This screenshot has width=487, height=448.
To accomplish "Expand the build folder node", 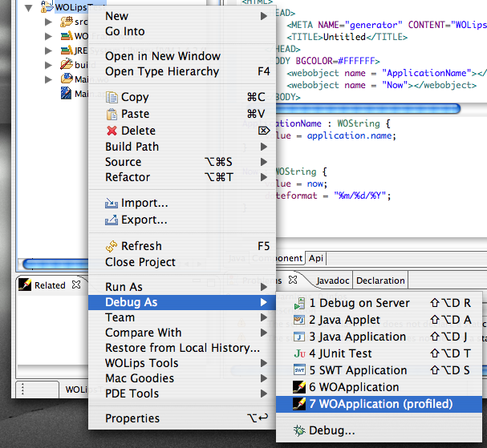I will tap(48, 65).
